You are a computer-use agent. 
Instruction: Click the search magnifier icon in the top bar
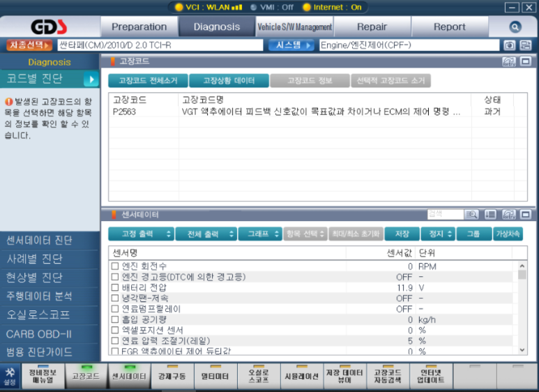click(x=515, y=27)
